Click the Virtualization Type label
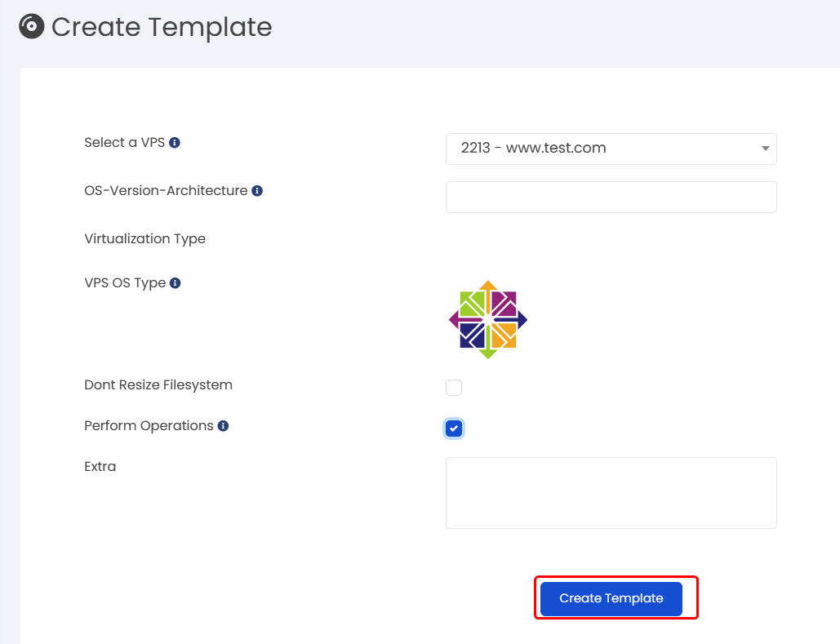 click(144, 239)
